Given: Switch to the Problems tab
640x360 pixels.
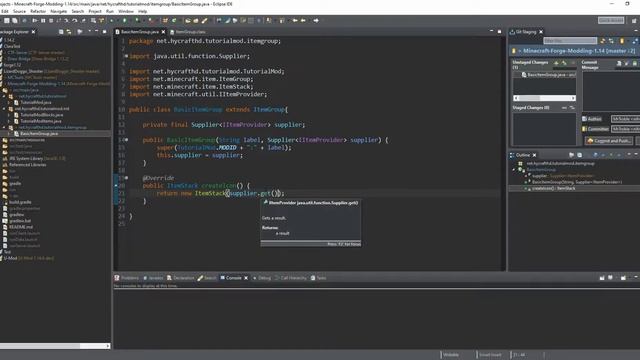Looking at the screenshot, I should coord(127,278).
